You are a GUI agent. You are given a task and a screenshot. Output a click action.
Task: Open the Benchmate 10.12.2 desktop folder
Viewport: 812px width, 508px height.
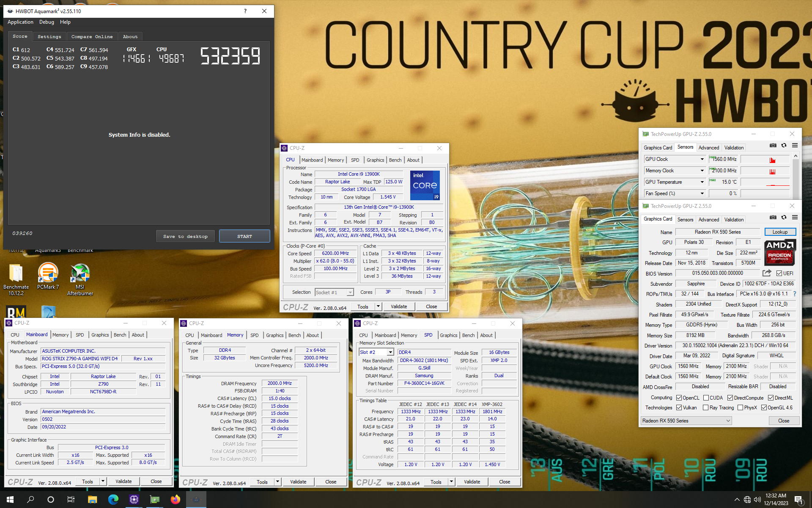pos(16,279)
